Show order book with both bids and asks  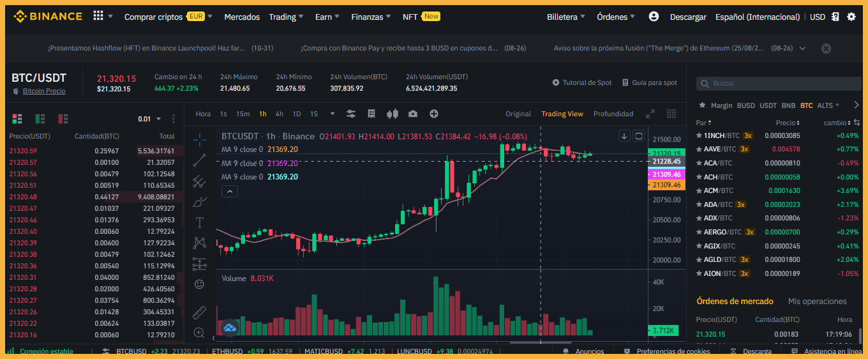coord(17,119)
